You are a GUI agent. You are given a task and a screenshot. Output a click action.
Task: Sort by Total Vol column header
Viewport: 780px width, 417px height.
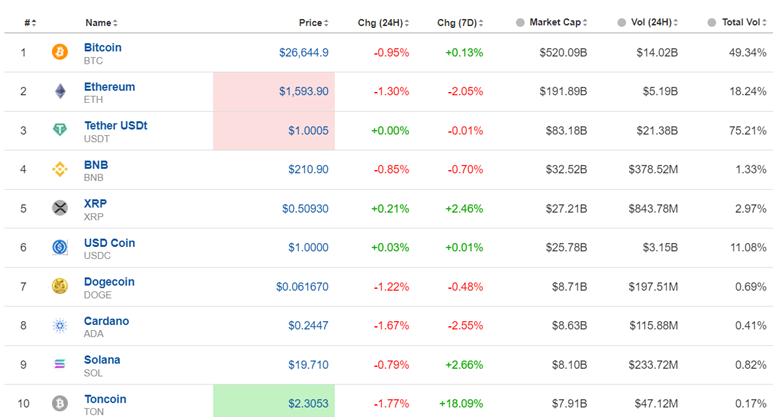744,22
